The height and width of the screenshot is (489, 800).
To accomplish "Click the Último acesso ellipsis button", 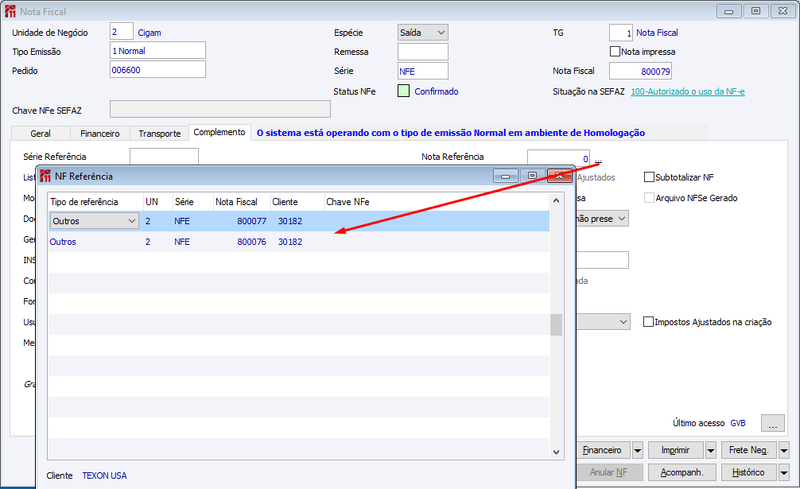I will tap(772, 423).
